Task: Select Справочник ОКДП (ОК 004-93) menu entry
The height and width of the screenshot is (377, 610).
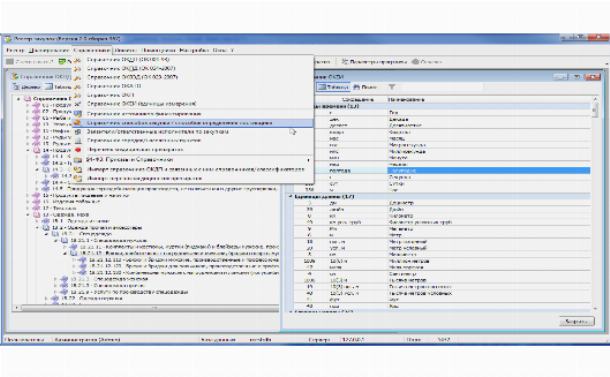Action: click(128, 60)
